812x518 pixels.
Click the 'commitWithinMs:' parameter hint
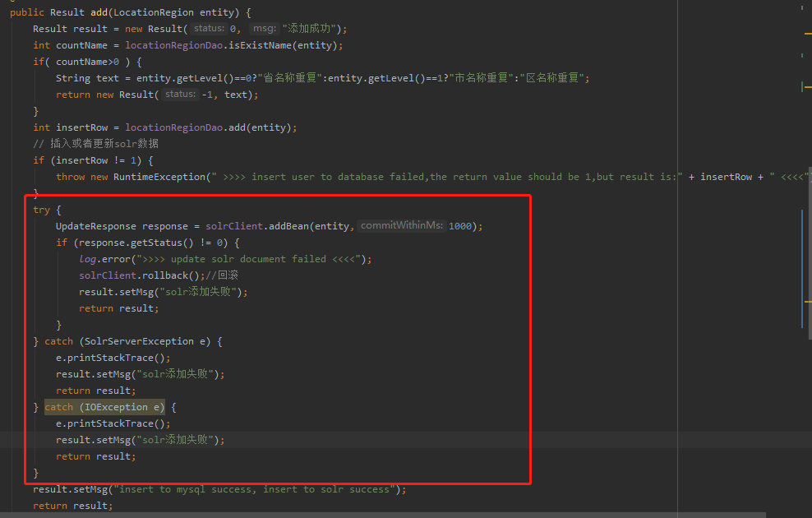point(403,226)
